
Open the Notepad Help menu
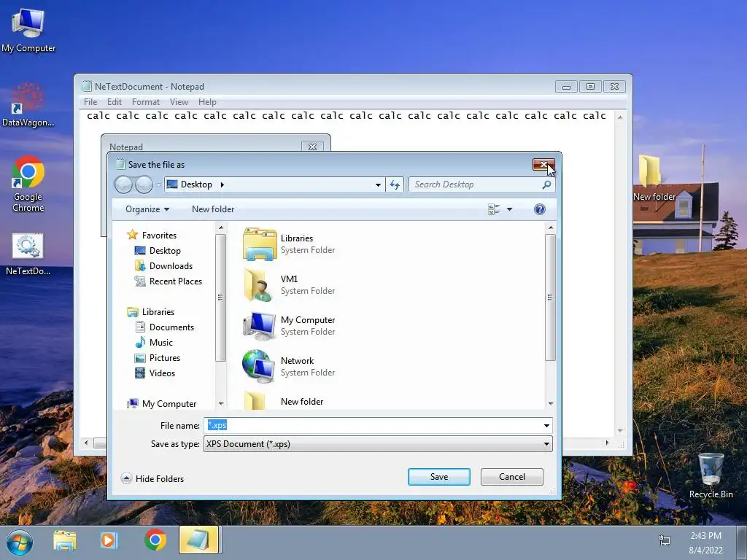(207, 102)
